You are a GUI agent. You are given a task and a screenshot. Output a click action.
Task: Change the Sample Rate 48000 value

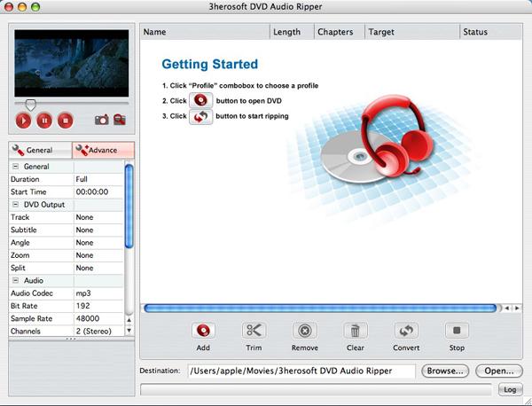click(98, 318)
